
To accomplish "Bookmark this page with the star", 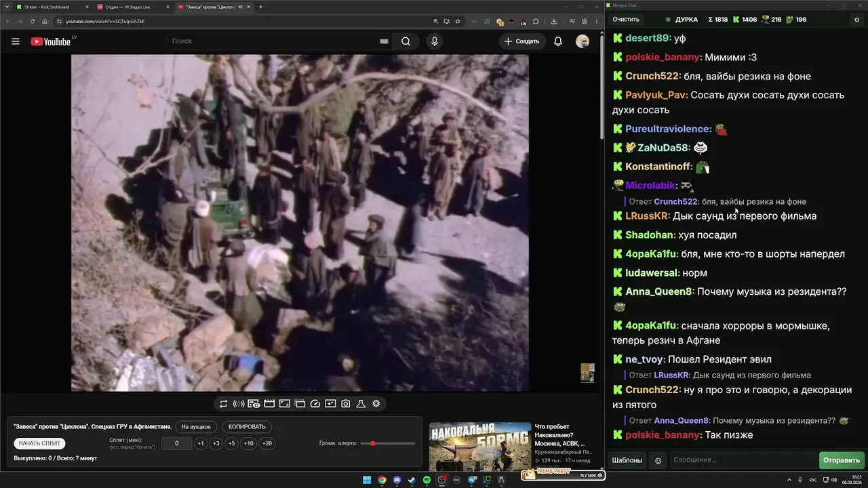I will pos(459,21).
